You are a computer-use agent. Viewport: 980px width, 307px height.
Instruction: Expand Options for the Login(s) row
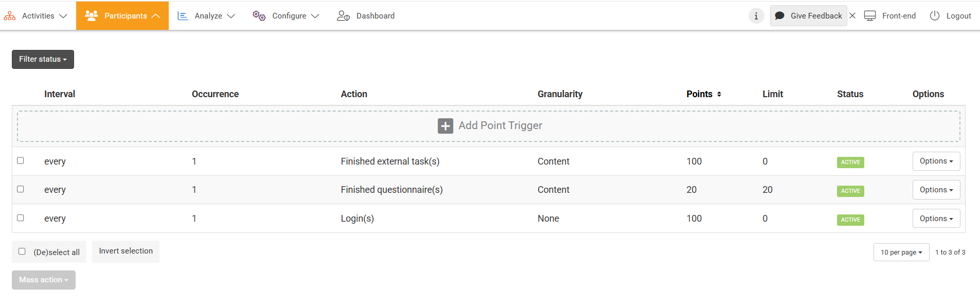pyautogui.click(x=936, y=219)
